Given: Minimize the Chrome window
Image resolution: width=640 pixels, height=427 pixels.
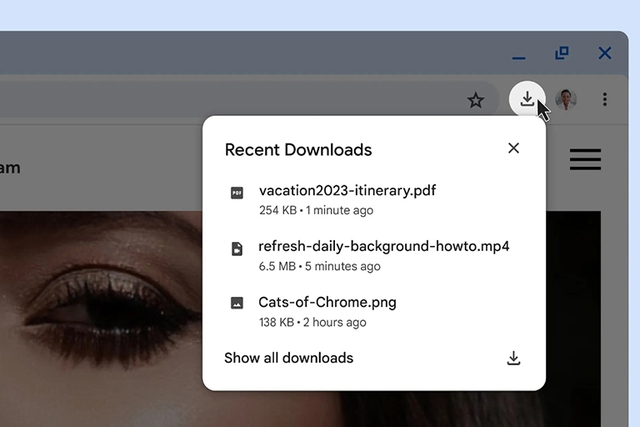Looking at the screenshot, I should click(x=519, y=58).
